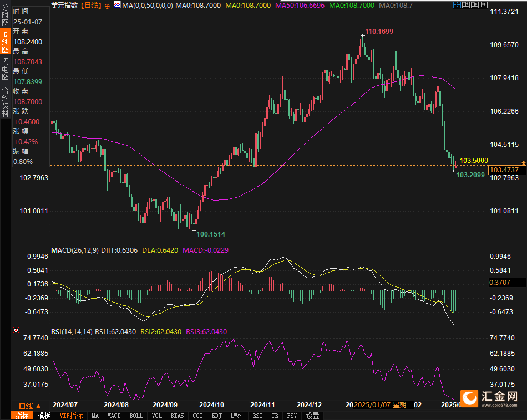Click the opening price 108.2400

click(x=28, y=42)
